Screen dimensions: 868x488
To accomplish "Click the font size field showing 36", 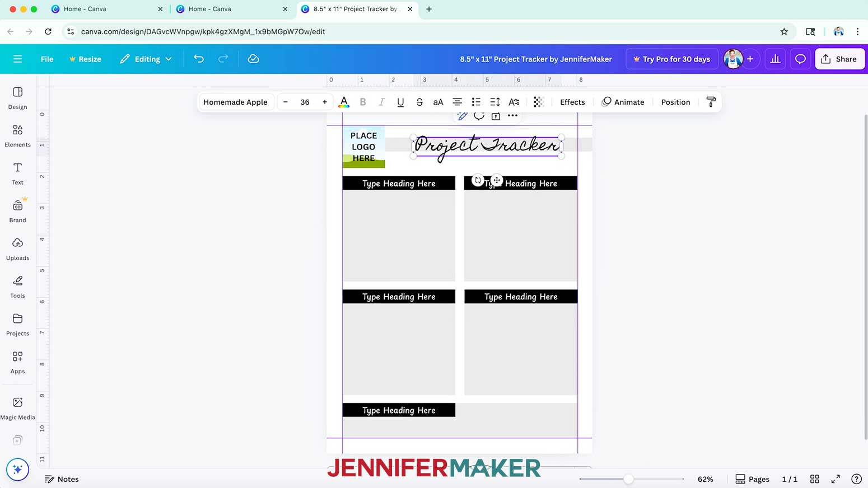I will coord(305,102).
